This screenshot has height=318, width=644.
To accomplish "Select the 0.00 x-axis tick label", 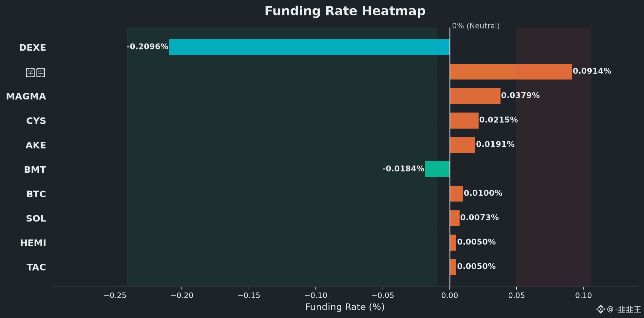I will [x=450, y=296].
